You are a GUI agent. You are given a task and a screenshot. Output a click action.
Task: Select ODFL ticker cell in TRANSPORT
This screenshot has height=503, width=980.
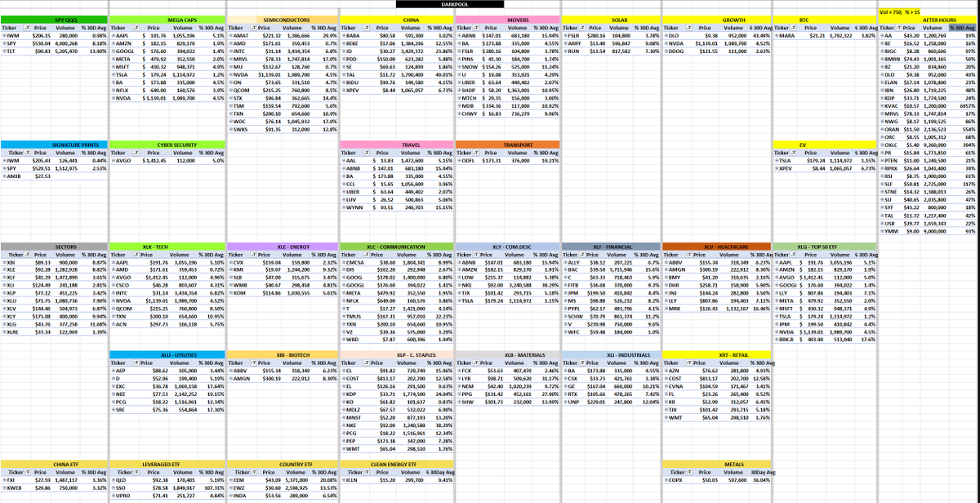tap(466, 160)
